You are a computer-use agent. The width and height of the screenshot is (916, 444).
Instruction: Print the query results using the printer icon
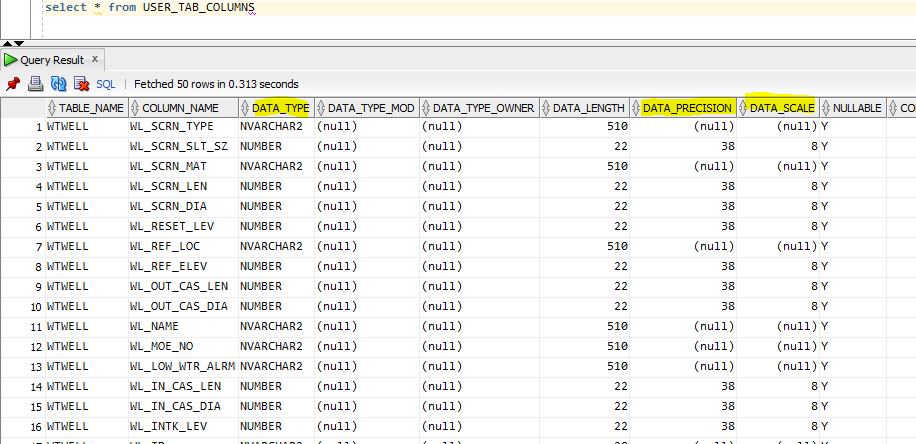click(36, 84)
